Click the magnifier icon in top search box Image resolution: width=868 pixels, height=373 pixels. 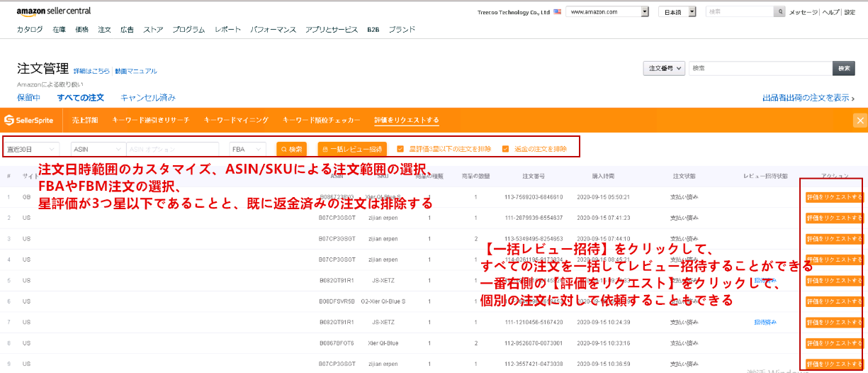coord(780,12)
